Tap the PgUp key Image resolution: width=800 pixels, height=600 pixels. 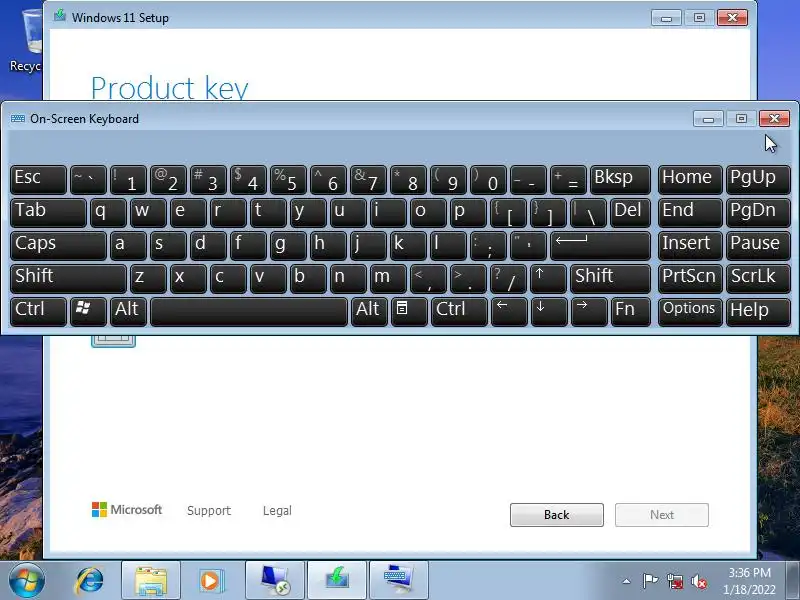(x=758, y=180)
